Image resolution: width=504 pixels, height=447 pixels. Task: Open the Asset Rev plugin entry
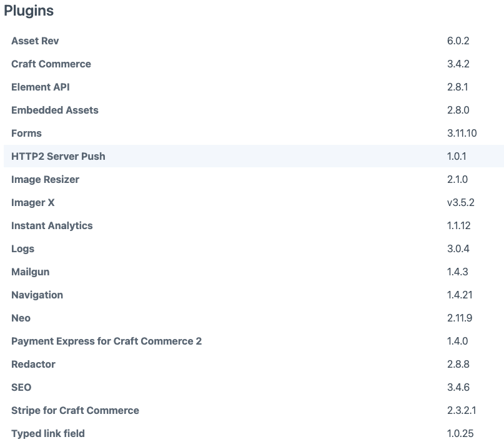pyautogui.click(x=35, y=41)
